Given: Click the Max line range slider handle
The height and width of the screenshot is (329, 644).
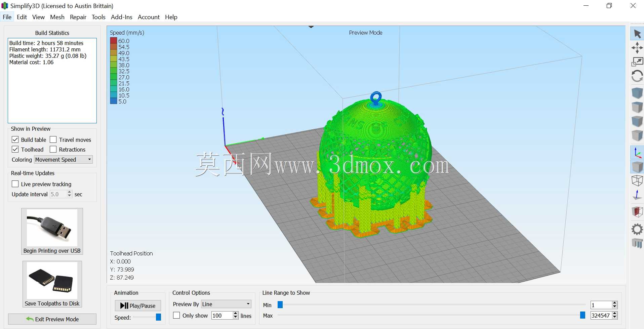Looking at the screenshot, I should click(x=582, y=315).
